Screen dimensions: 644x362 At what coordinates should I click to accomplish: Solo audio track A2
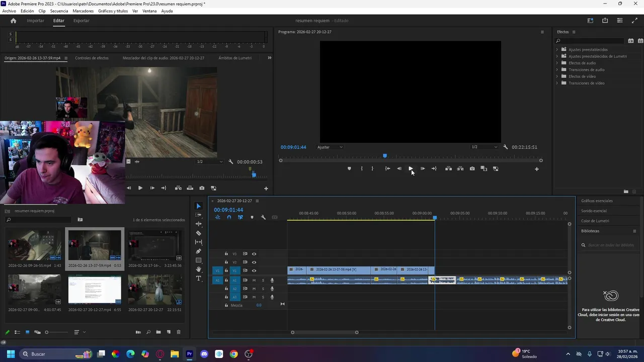click(x=263, y=289)
